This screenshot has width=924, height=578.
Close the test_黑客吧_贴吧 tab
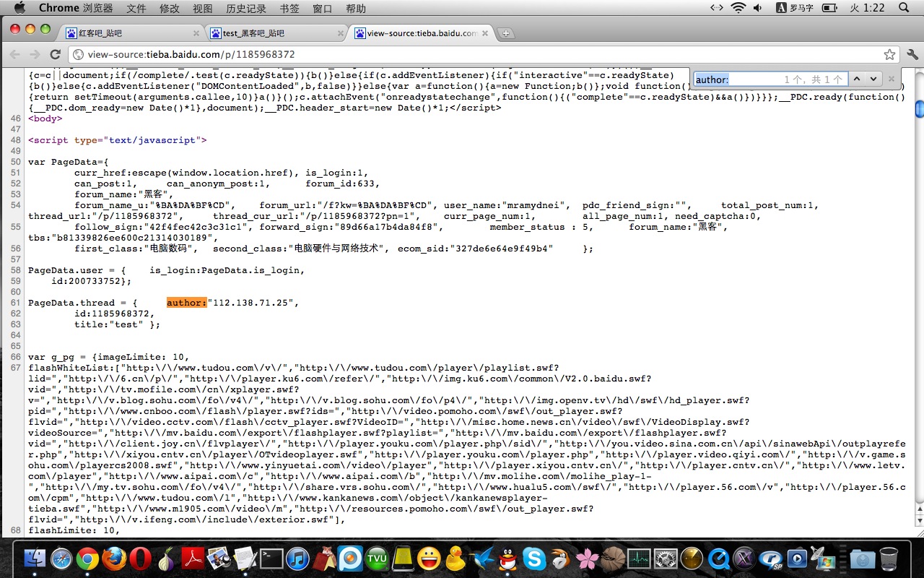click(341, 33)
